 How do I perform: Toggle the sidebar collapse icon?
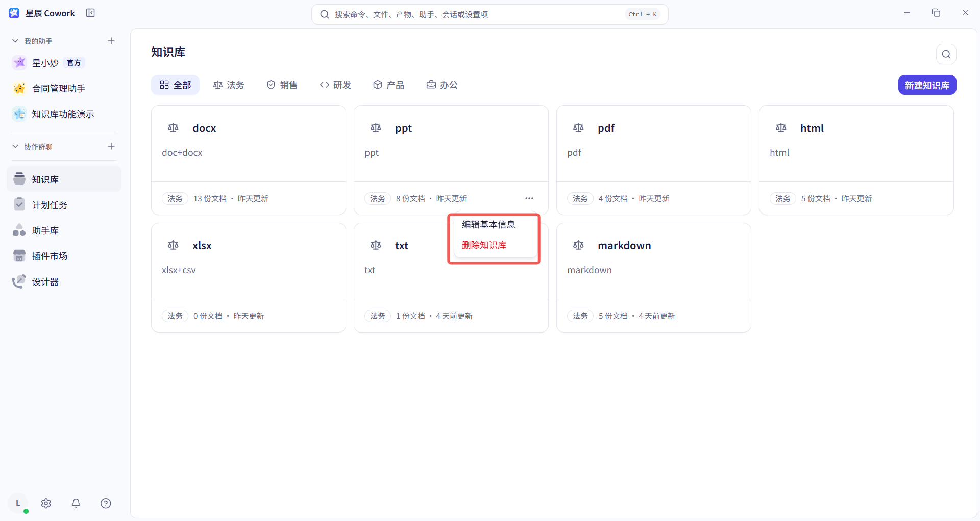90,13
